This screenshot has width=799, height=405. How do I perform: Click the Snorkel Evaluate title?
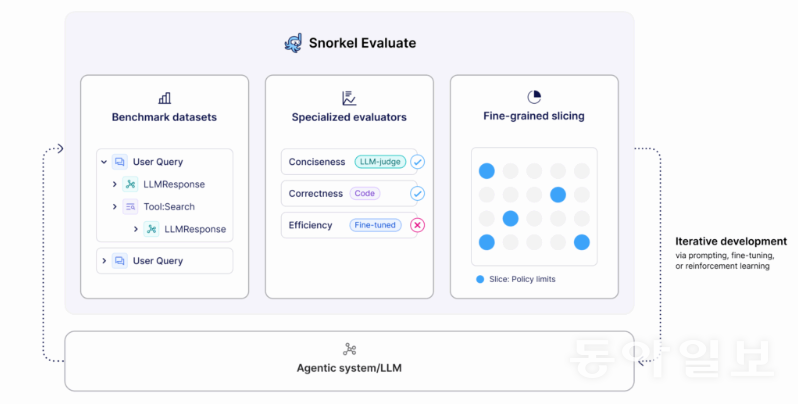click(362, 43)
